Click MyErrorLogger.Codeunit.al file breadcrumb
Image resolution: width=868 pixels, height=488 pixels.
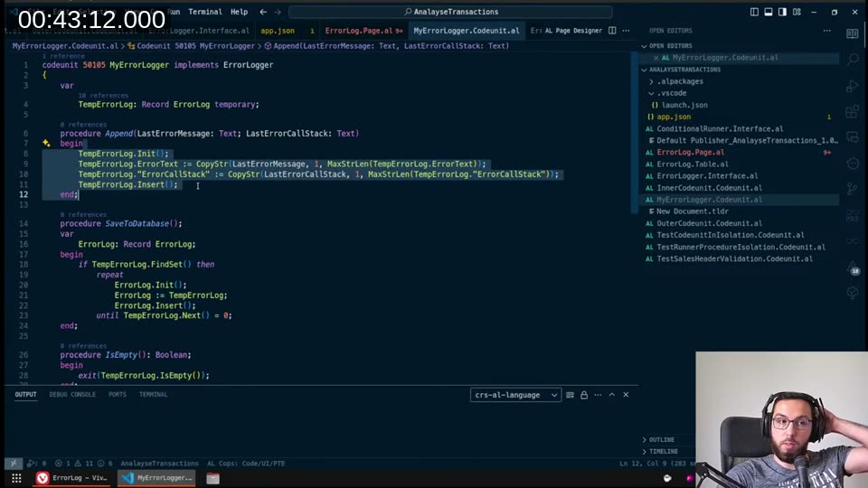[65, 46]
